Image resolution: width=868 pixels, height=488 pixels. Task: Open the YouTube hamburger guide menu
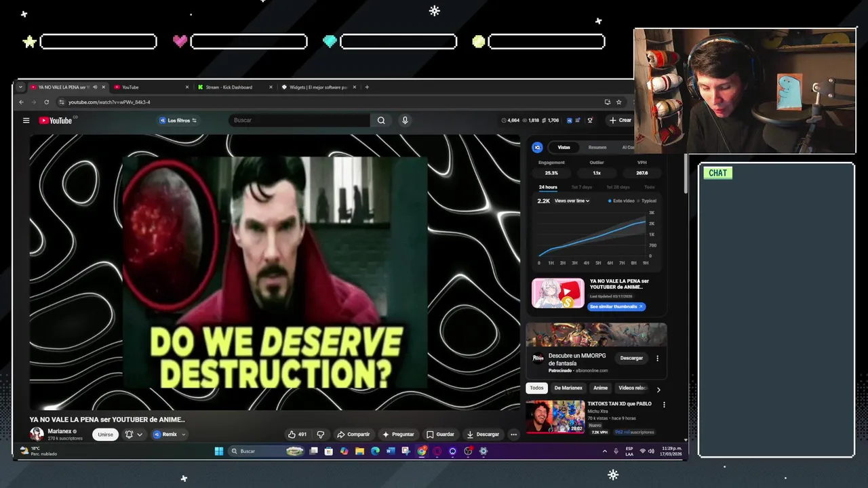click(26, 121)
